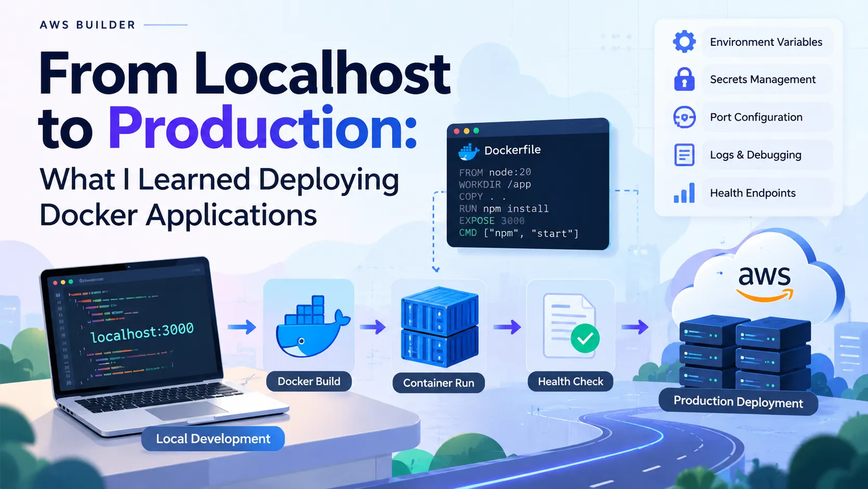Image resolution: width=868 pixels, height=489 pixels.
Task: Click the green checkmark badge
Action: tap(585, 338)
